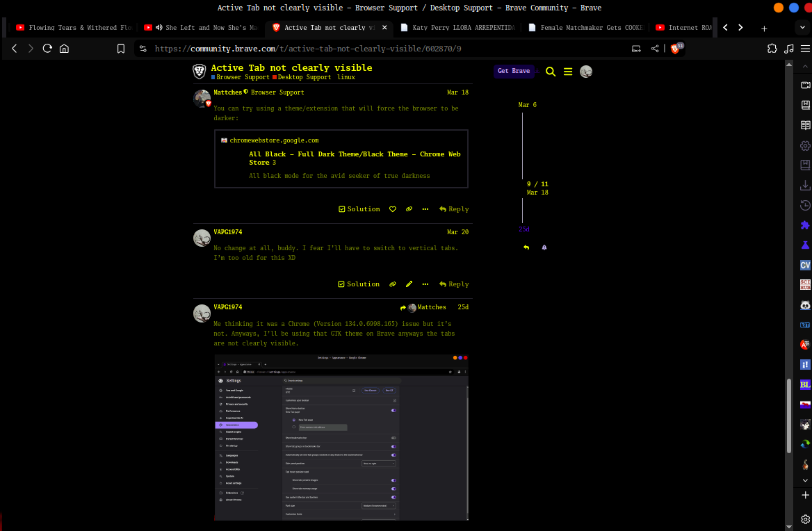
Task: Switch to 'Internet ROA' tab
Action: tap(683, 27)
